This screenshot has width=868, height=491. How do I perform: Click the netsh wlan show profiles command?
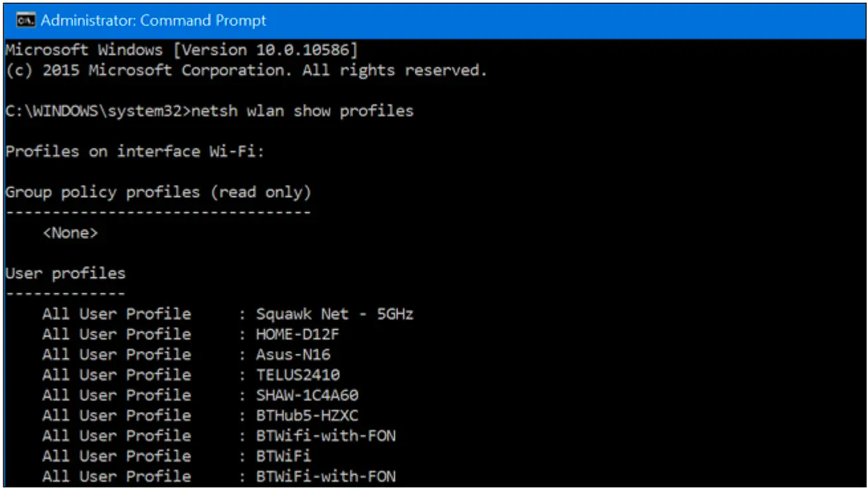[x=302, y=111]
